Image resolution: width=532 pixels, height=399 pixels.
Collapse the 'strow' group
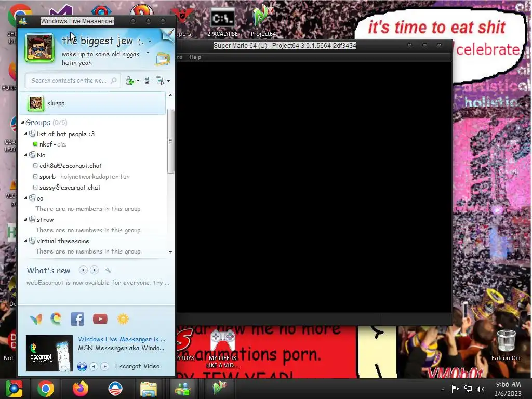(x=25, y=220)
